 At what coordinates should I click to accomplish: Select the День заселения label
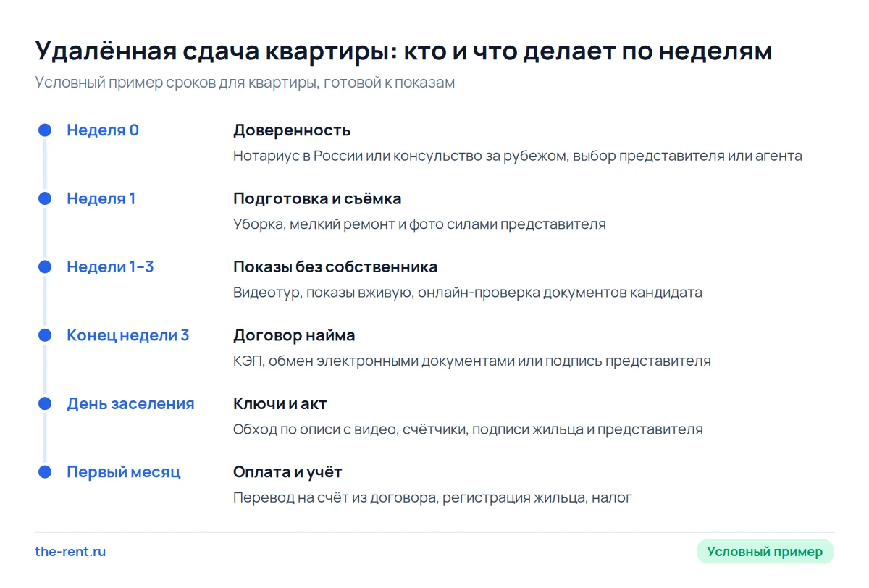click(130, 404)
